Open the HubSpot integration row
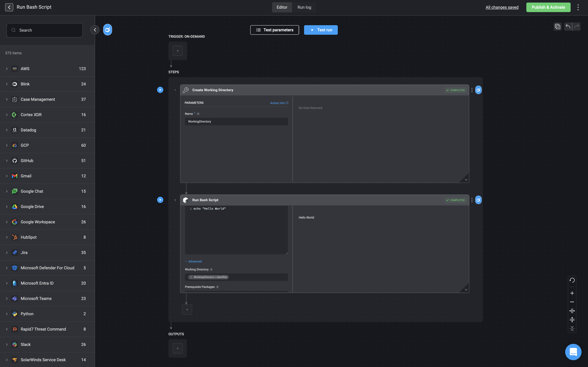 (47, 237)
